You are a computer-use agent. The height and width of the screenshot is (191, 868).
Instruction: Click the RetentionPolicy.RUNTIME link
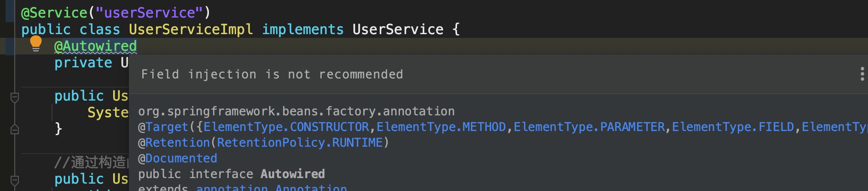click(300, 143)
